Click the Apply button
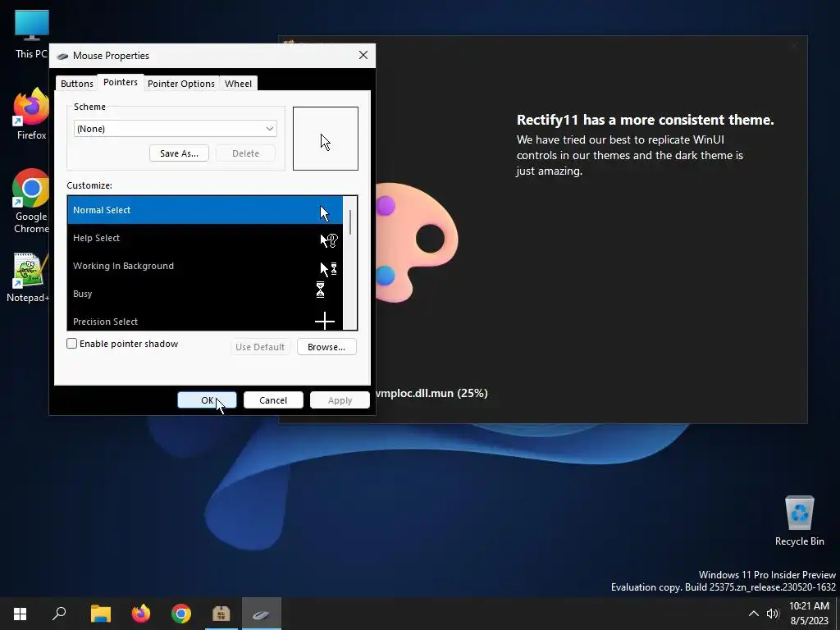 340,400
